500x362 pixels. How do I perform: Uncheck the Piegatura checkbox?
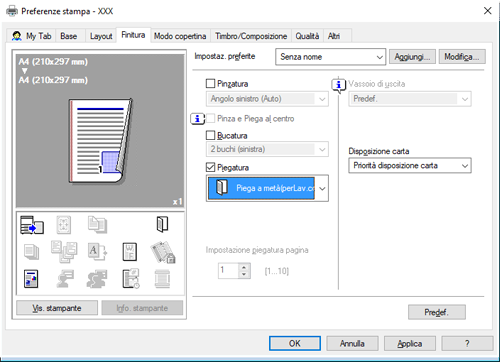point(210,167)
